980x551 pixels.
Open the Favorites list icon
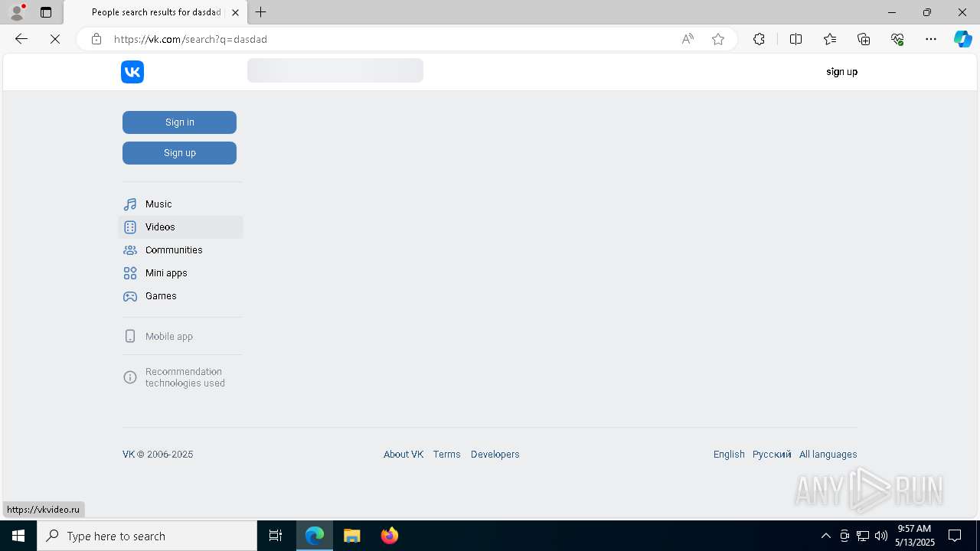pos(830,39)
